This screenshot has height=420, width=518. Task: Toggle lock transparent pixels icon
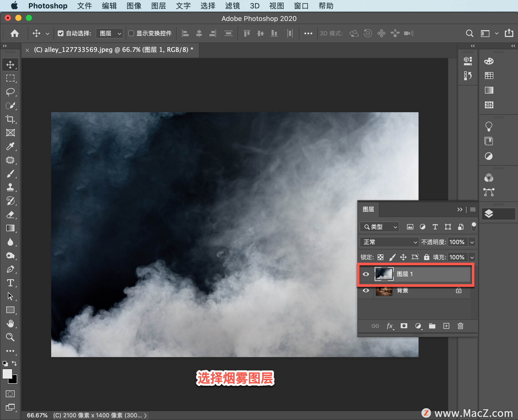pyautogui.click(x=380, y=257)
